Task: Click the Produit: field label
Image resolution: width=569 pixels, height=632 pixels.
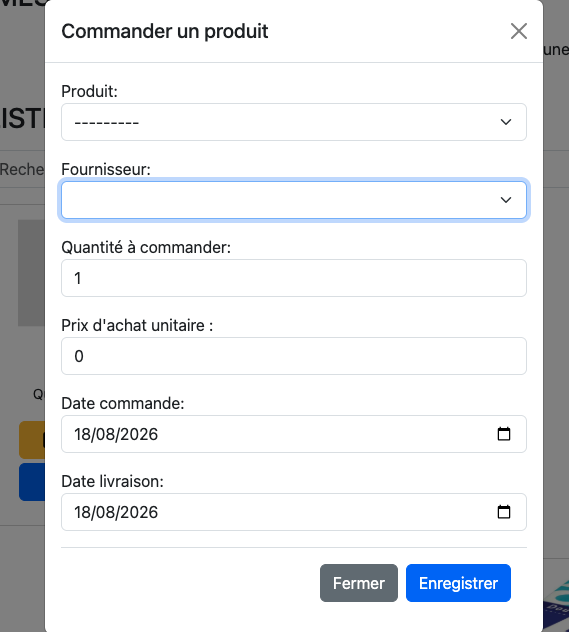Action: click(x=89, y=91)
